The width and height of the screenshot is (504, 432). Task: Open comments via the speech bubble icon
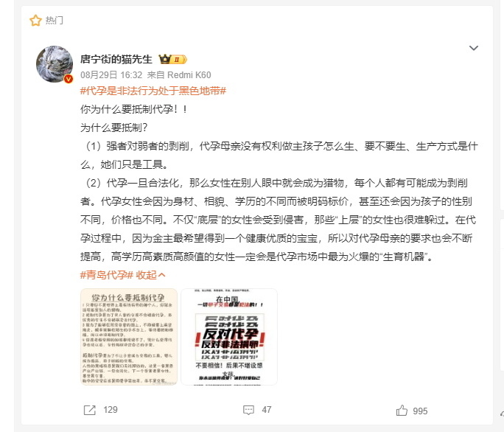248,410
